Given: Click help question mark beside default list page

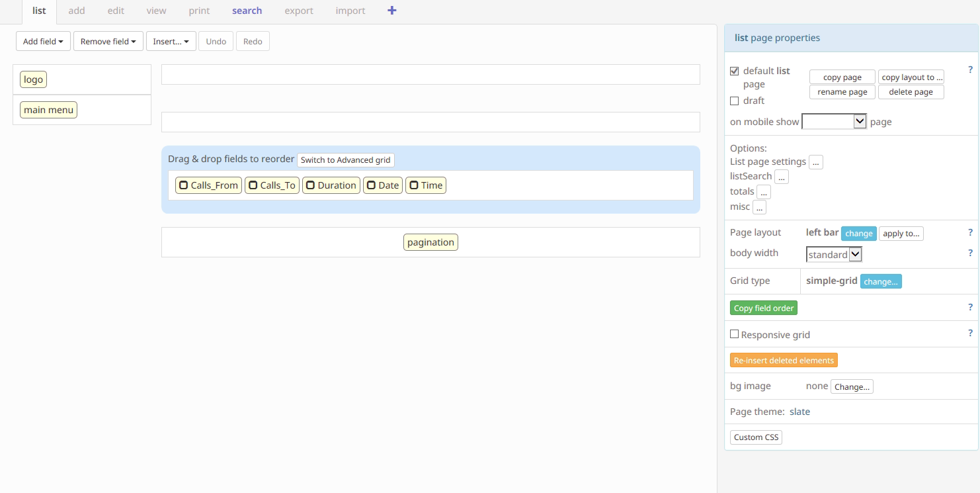Looking at the screenshot, I should click(x=970, y=69).
